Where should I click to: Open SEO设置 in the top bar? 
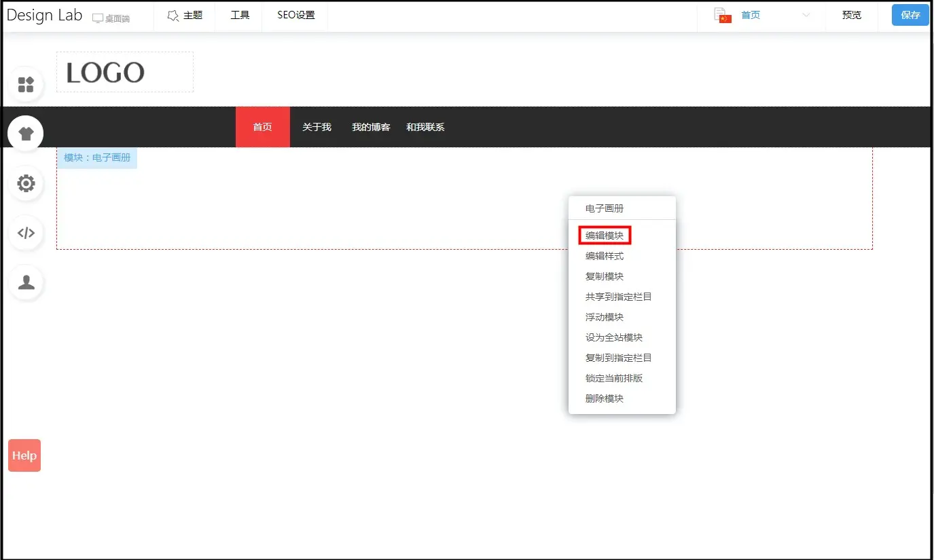tap(295, 15)
